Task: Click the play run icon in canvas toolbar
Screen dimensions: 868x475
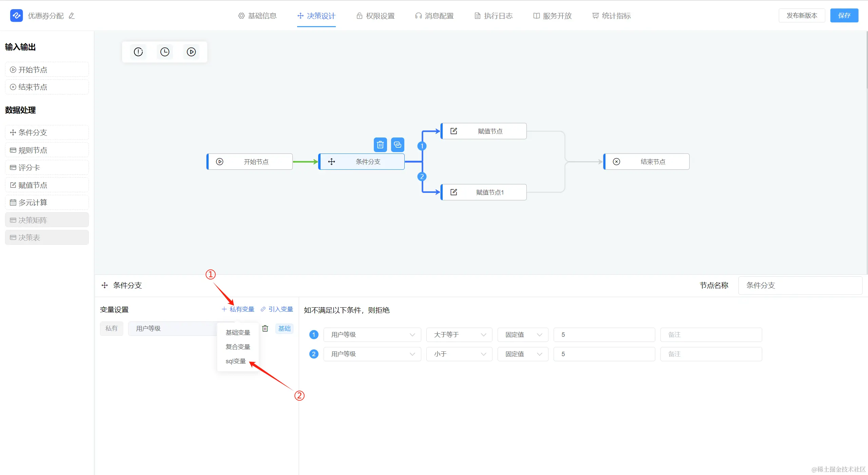Action: (191, 52)
